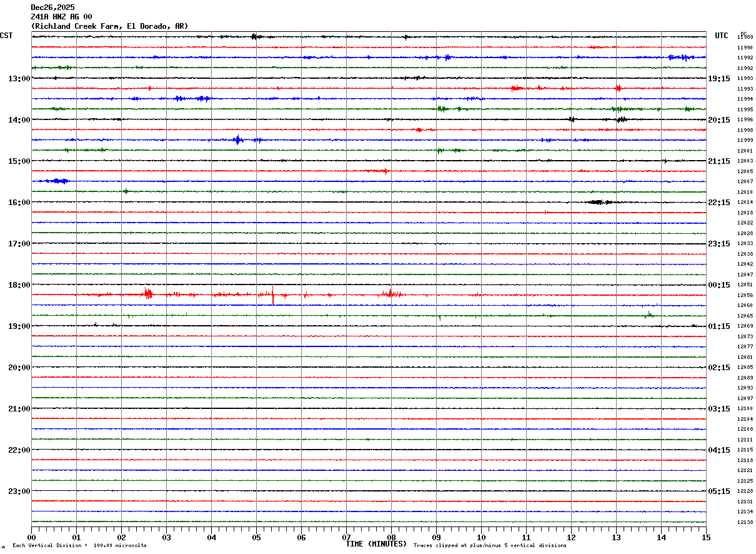This screenshot has height=554, width=756.
Task: Select the '19:00' CST time label
Action: pyautogui.click(x=19, y=326)
